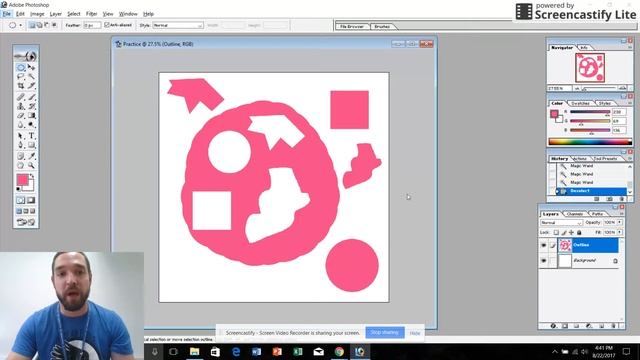Image resolution: width=640 pixels, height=360 pixels.
Task: Select the Healing Brush tool
Action: 21,97
